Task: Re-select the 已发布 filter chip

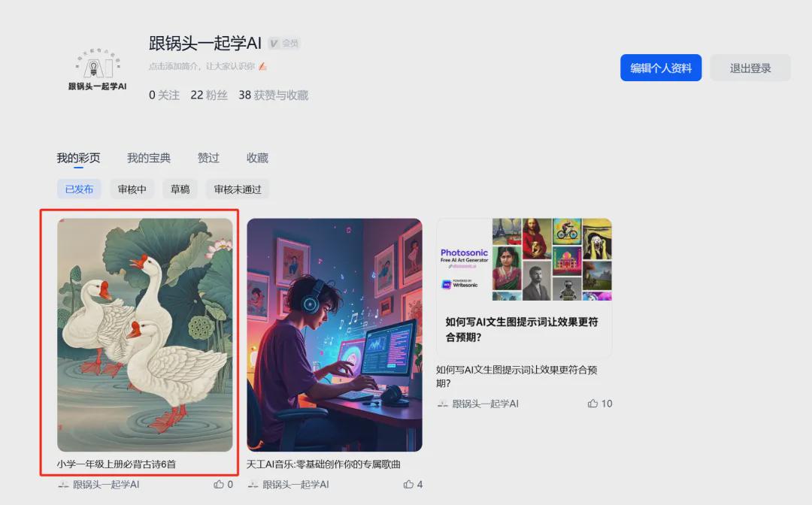Action: point(79,189)
